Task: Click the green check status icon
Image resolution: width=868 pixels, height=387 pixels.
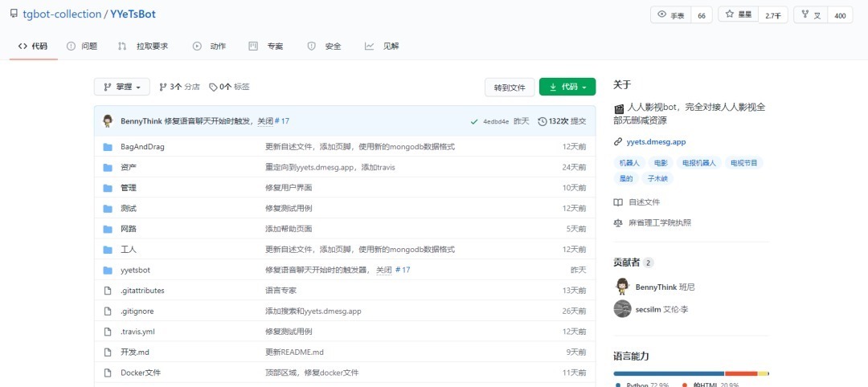Action: [x=474, y=121]
